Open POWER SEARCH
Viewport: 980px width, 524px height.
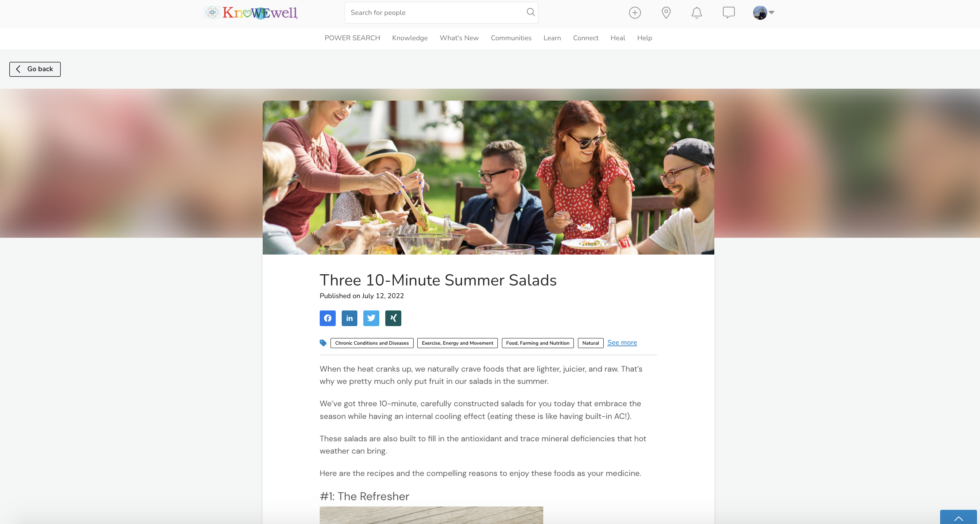click(x=352, y=38)
